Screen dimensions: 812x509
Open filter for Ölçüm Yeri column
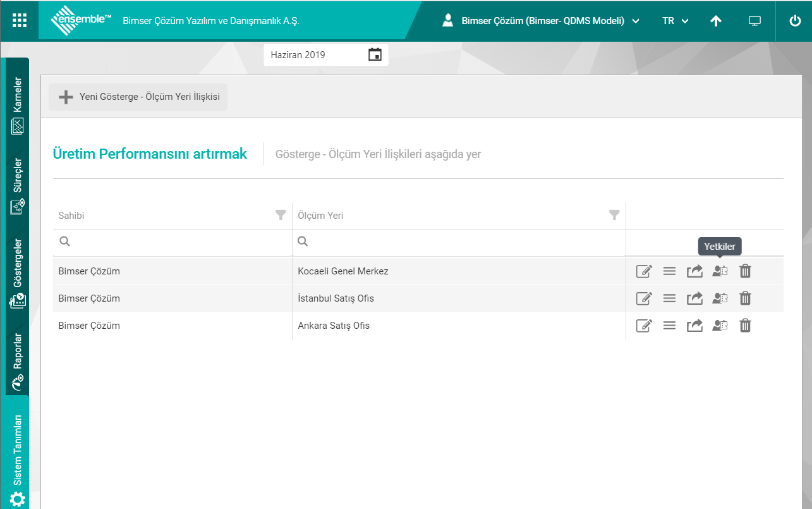click(614, 215)
